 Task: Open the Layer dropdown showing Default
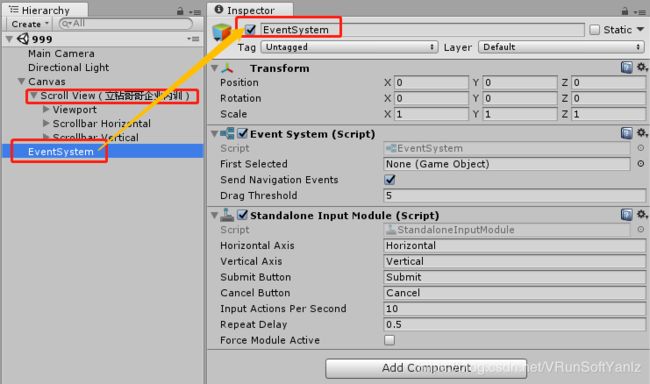(x=561, y=47)
